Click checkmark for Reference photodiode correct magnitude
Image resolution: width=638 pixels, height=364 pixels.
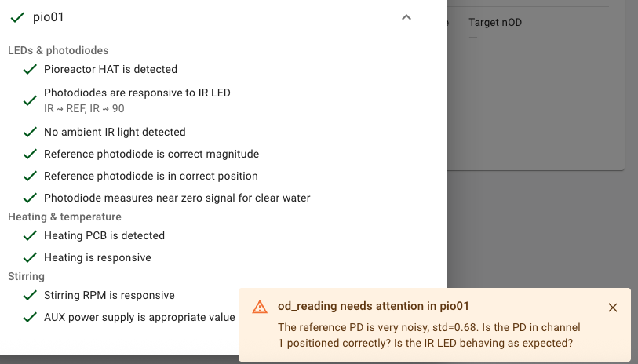point(31,154)
